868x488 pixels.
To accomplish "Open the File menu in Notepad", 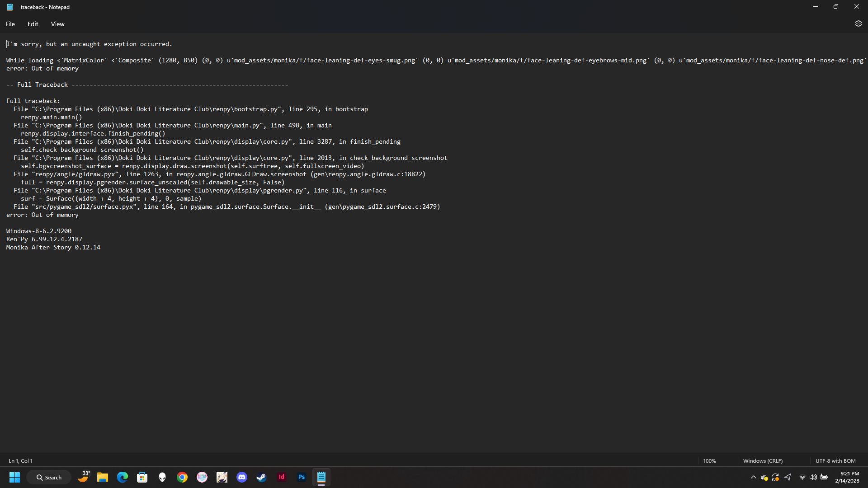I will coord(9,24).
